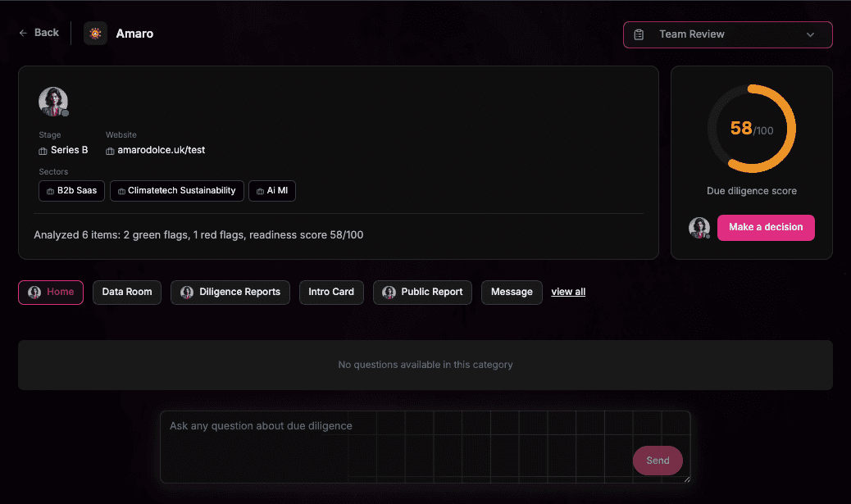Click the 58/100 due diligence score ring
Screen dimensions: 851x504
tap(752, 129)
